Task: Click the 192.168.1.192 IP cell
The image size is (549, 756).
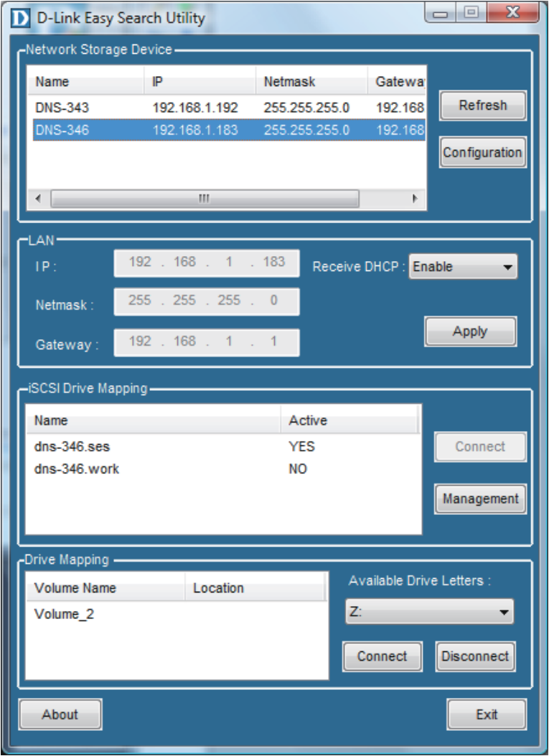Action: pyautogui.click(x=195, y=108)
